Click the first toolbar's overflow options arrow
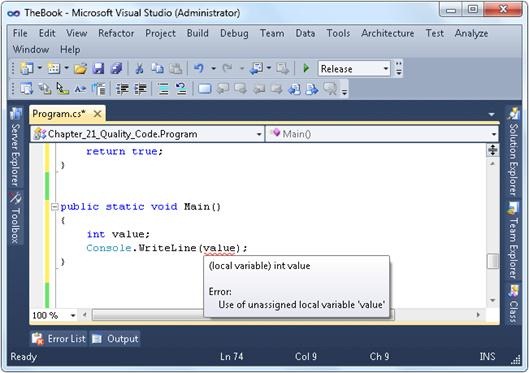Viewport: 529px width, 373px height. pos(399,69)
